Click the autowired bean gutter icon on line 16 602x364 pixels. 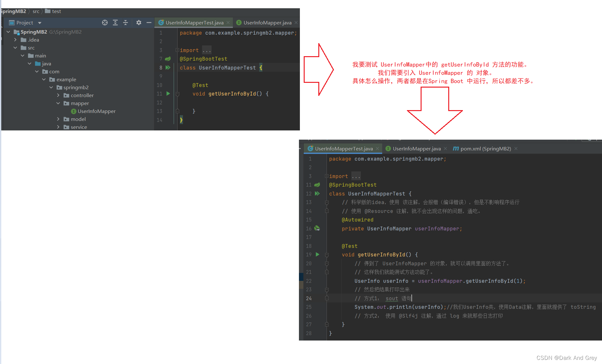pos(317,228)
